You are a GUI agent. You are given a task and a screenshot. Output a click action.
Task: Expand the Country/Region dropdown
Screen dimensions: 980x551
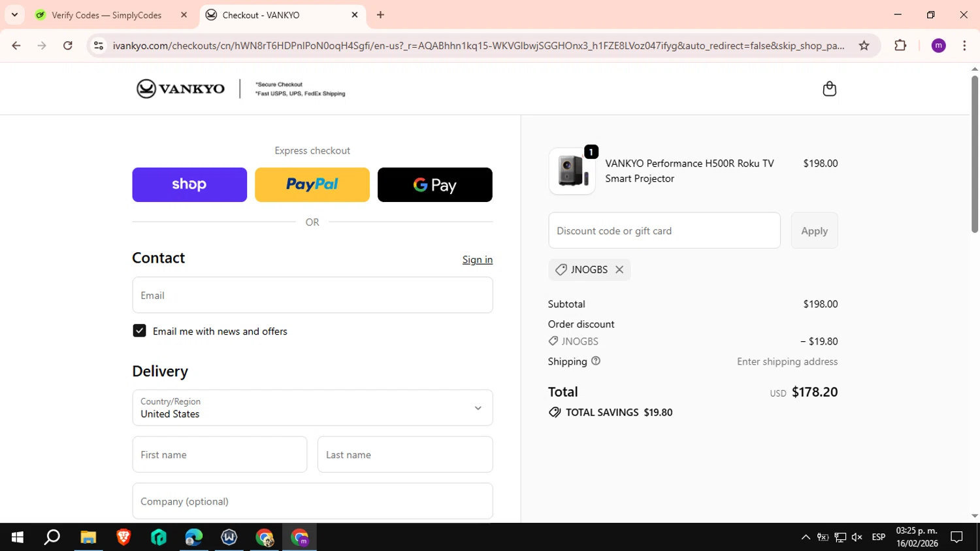click(312, 408)
